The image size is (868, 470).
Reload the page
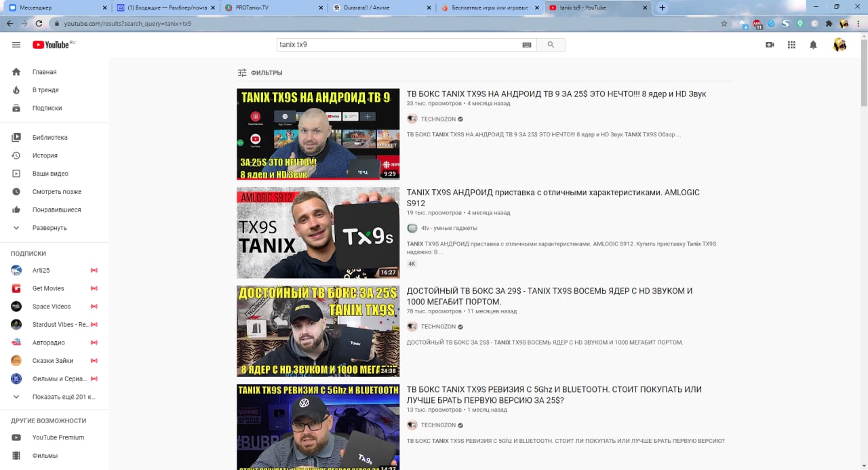pos(39,23)
